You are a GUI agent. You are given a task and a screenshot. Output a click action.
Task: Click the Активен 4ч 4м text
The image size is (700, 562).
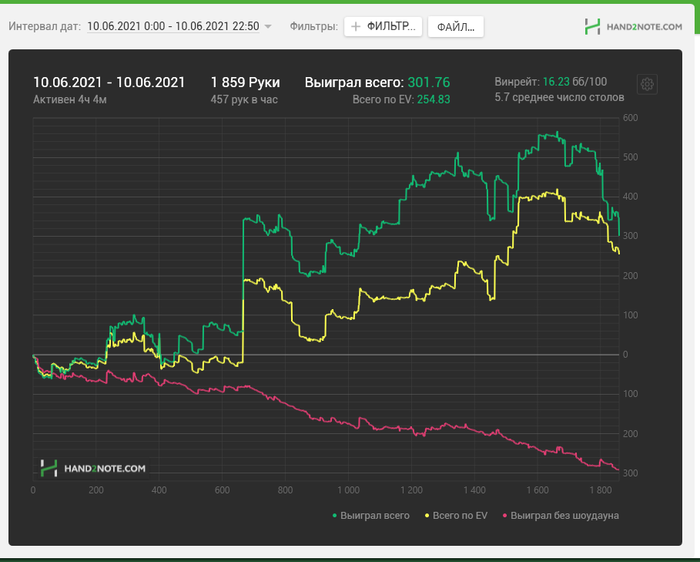click(x=70, y=100)
